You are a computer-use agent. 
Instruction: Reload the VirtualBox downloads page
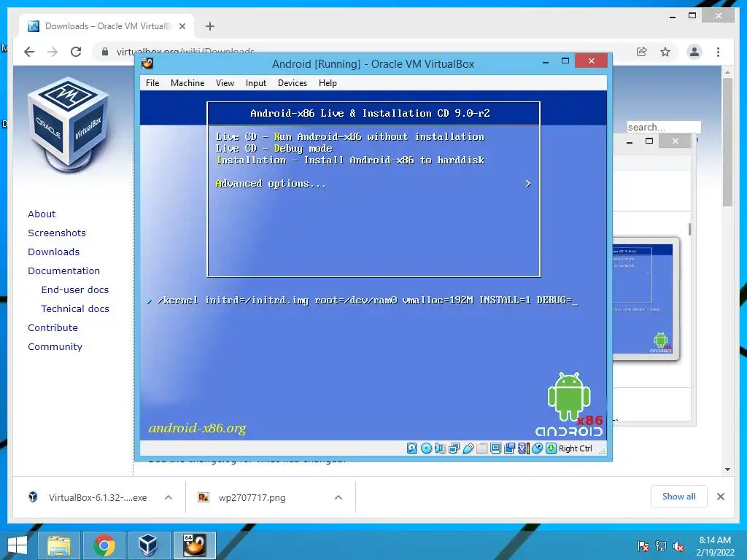[76, 52]
